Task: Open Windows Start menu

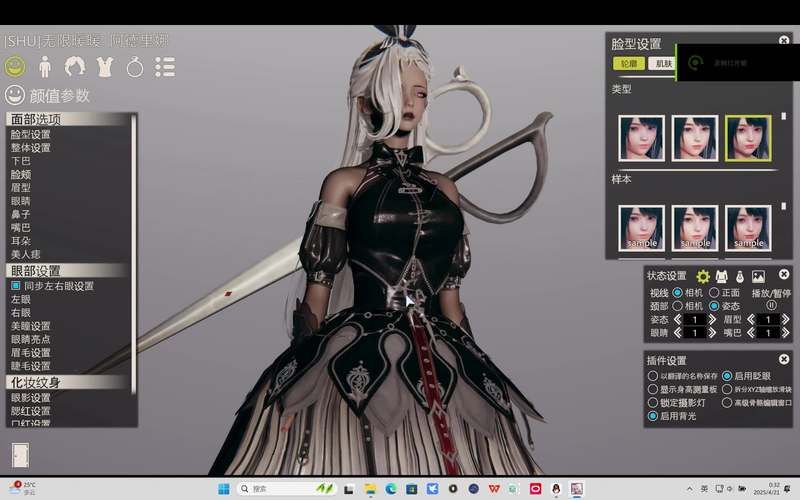Action: [223, 489]
